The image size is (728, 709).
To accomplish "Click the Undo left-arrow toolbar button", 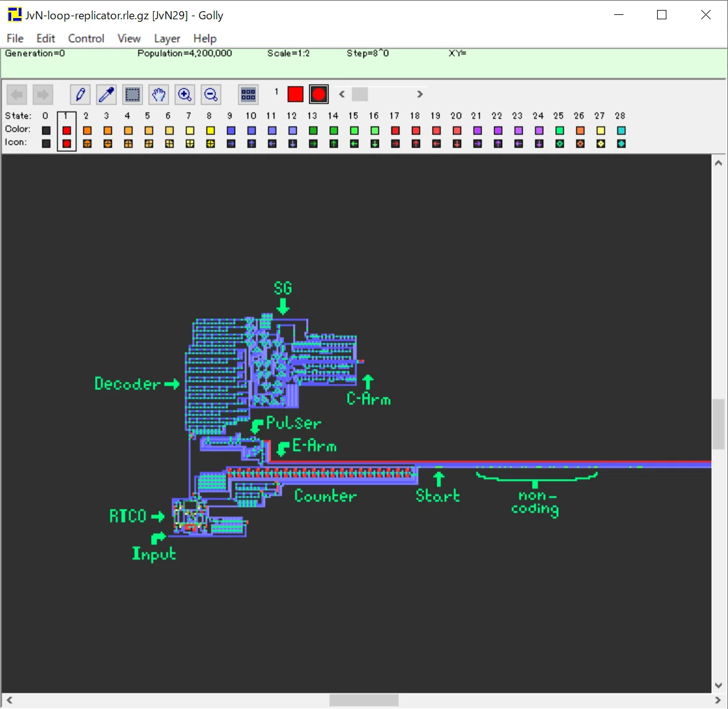I will (17, 95).
